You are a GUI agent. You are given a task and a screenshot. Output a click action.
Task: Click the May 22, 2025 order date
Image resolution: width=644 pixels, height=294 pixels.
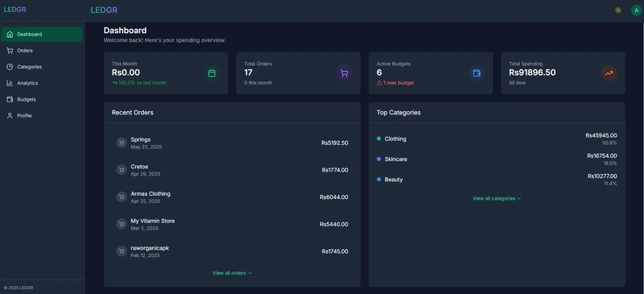coord(147,147)
